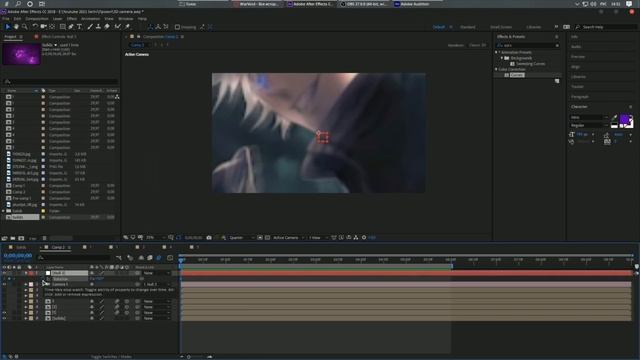Open font style Regular dropdown

[x=589, y=126]
